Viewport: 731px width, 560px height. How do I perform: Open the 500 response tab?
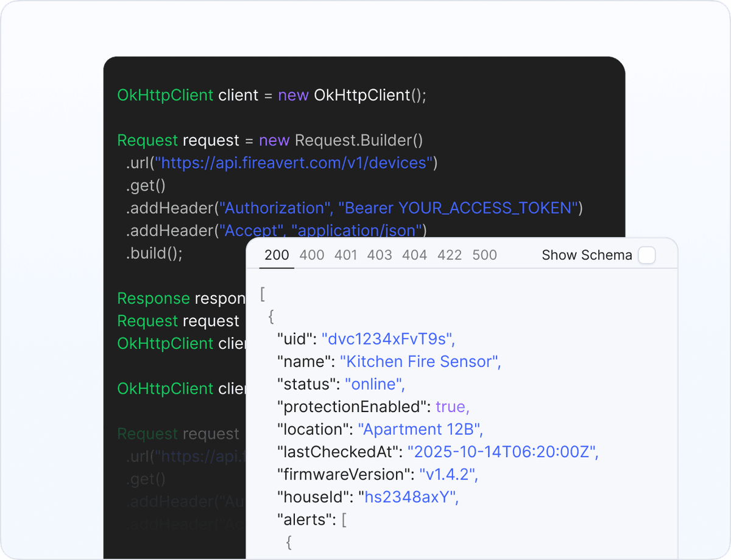click(485, 255)
